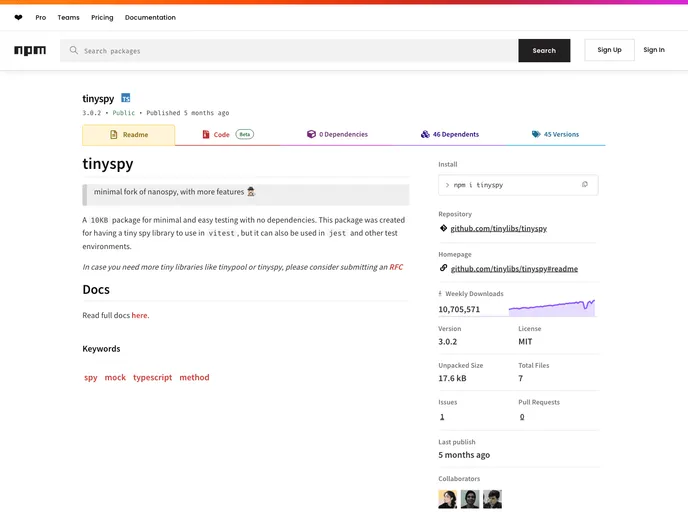Click the magnifier icon in search bar
The height and width of the screenshot is (512, 688).
click(74, 50)
